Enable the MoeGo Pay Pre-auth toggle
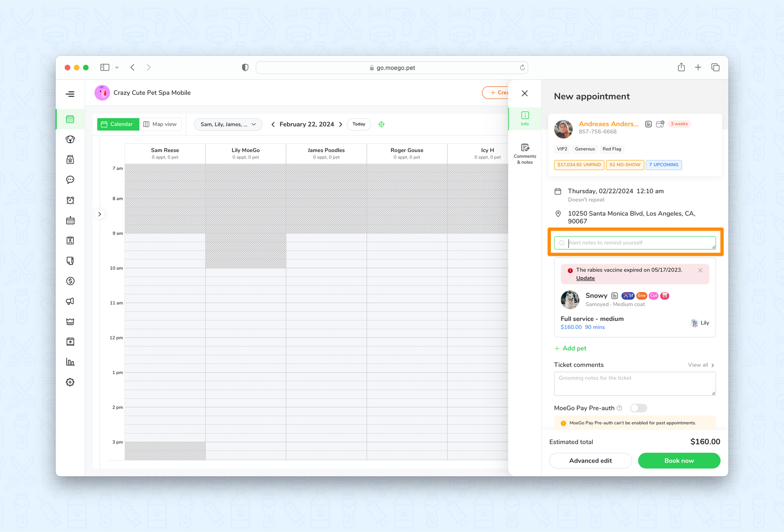 pos(638,408)
